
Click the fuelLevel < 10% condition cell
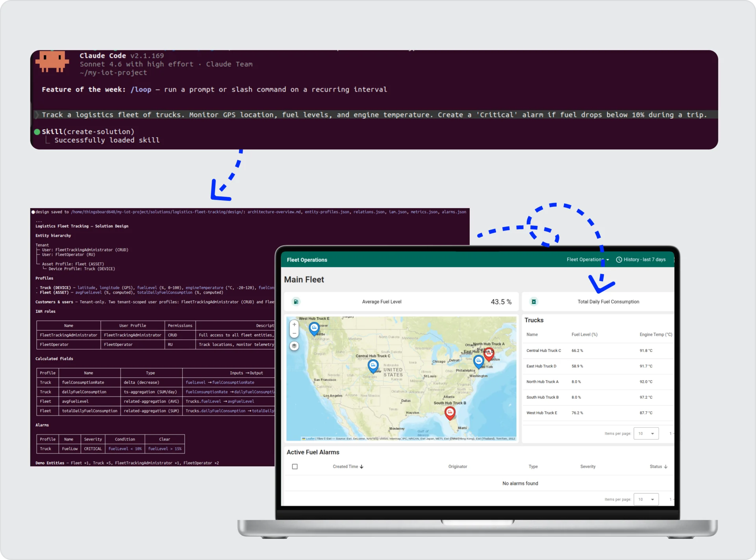click(125, 449)
